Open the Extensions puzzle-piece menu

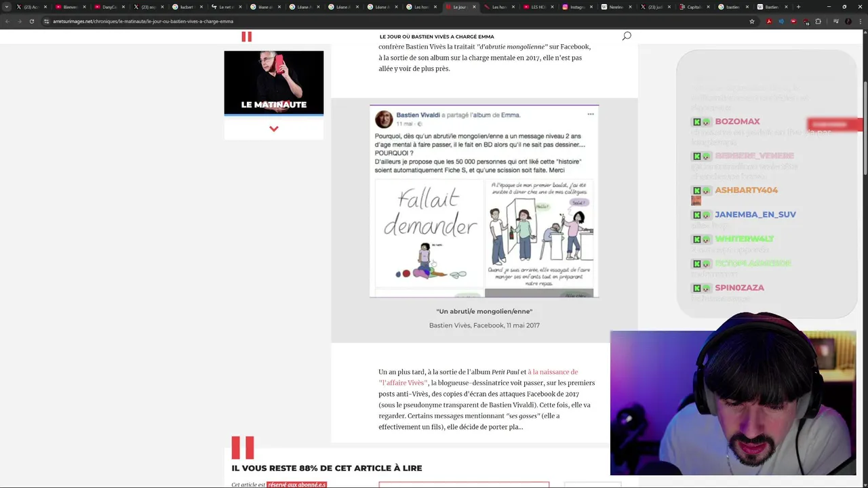point(818,21)
